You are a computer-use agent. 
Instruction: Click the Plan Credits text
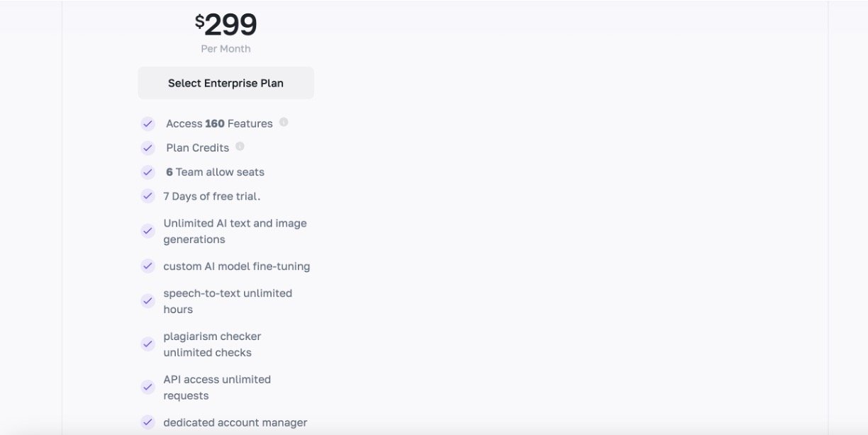(197, 148)
